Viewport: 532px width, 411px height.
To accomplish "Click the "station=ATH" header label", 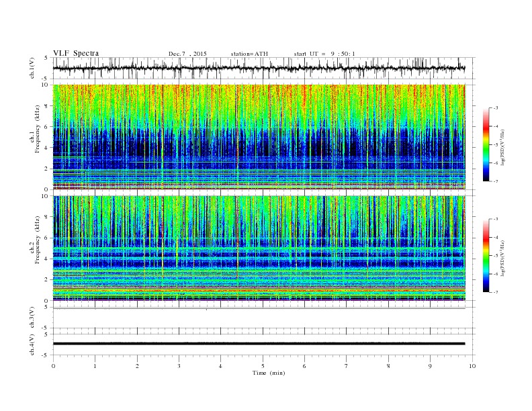I will tap(249, 54).
